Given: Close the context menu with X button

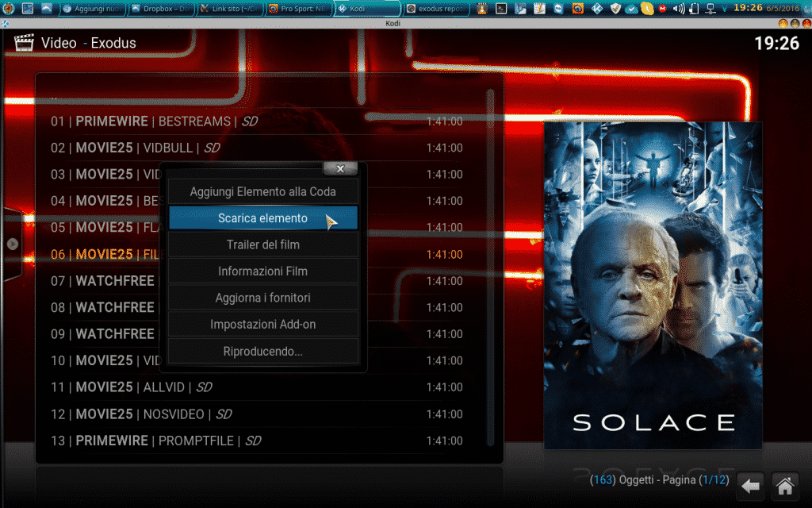Looking at the screenshot, I should tap(340, 168).
